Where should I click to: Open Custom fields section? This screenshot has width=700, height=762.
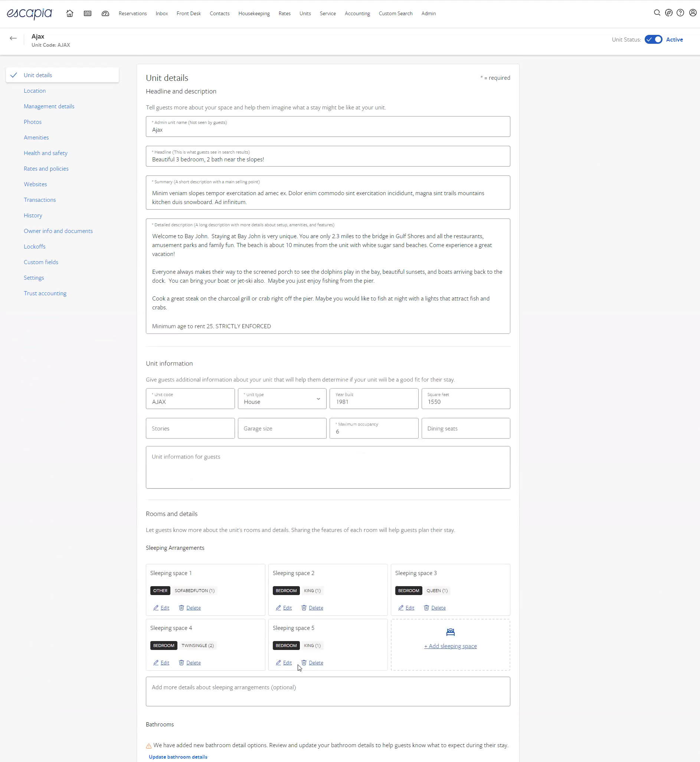pos(41,262)
